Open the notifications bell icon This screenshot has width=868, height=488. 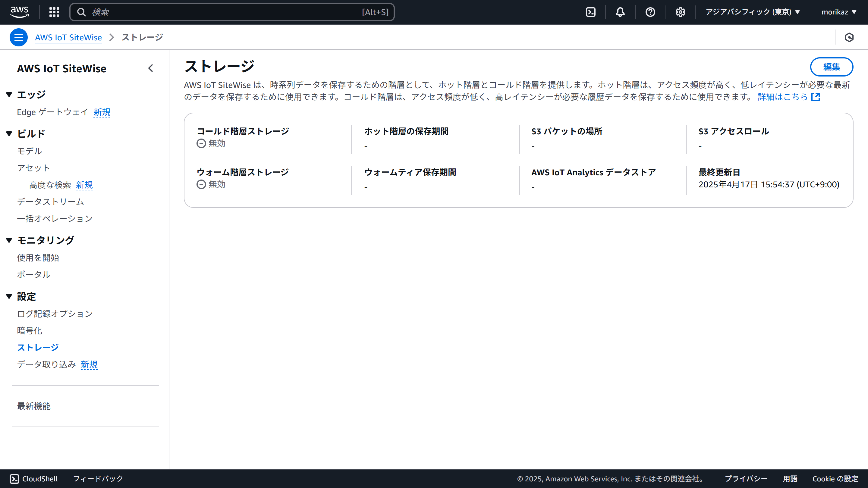620,12
